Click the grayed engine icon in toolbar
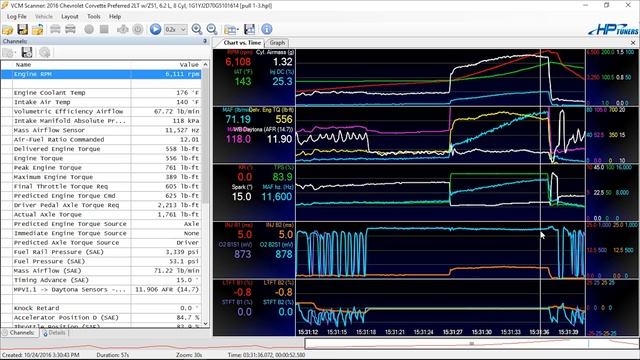 point(122,29)
